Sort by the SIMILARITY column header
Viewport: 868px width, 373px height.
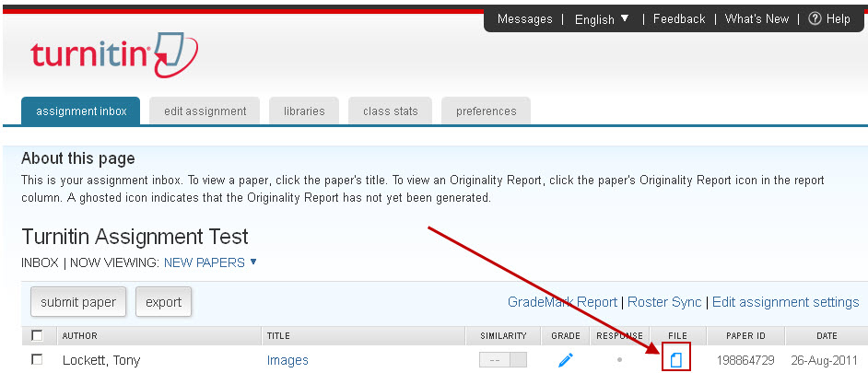click(503, 336)
